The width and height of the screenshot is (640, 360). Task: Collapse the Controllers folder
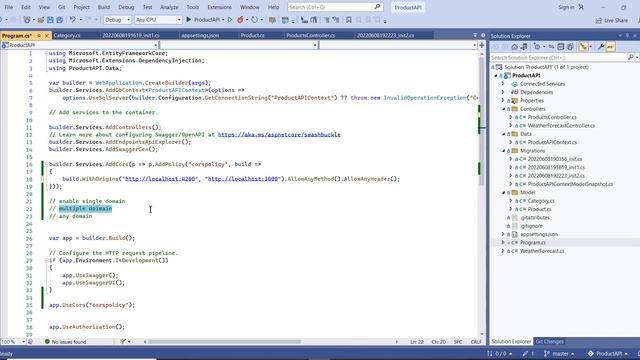point(504,109)
